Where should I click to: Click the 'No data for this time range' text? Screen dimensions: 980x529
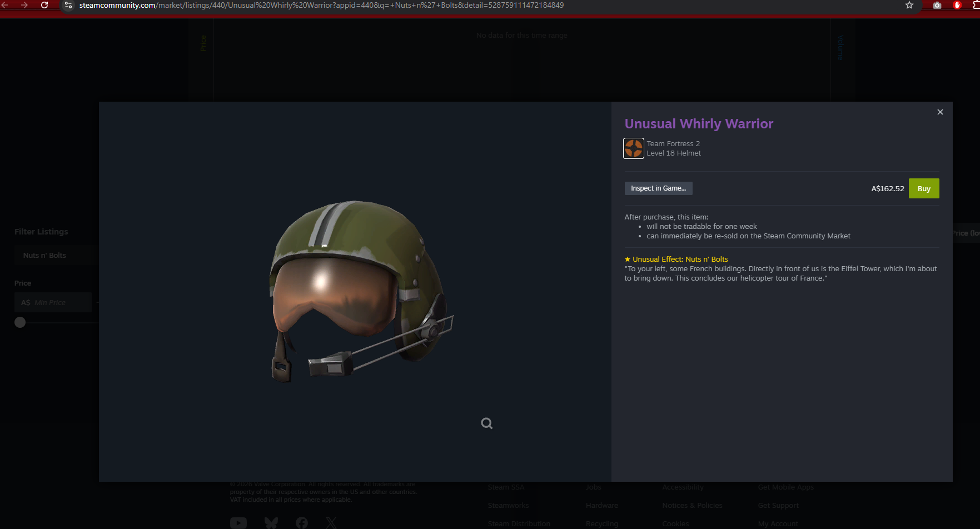pos(522,36)
